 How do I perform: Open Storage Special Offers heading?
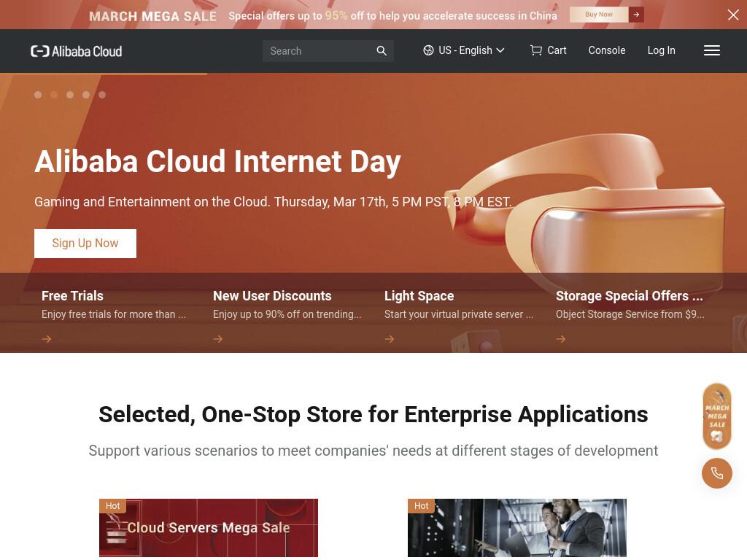point(630,296)
